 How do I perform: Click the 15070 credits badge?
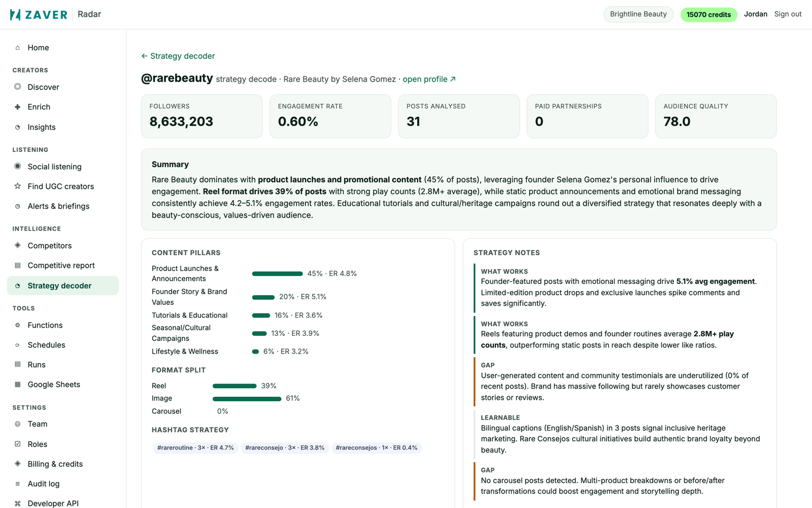tap(708, 14)
